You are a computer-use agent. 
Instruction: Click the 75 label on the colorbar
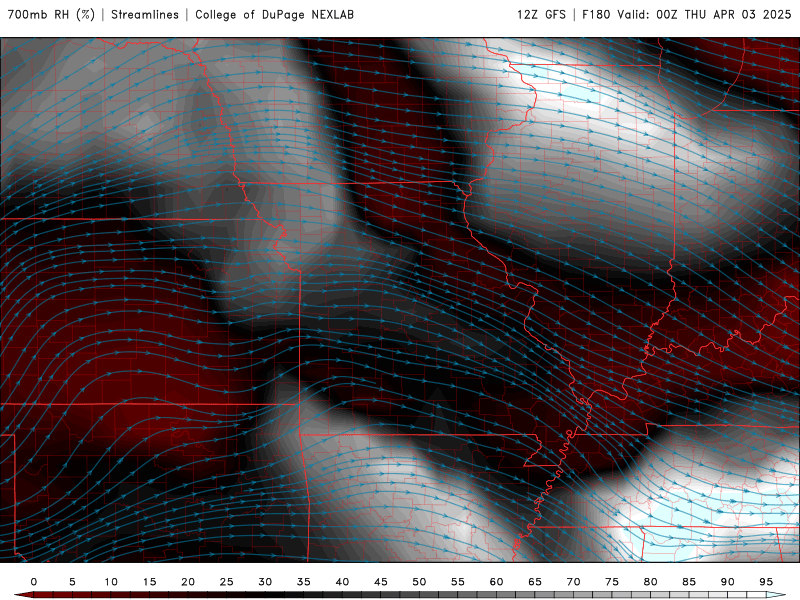point(612,582)
